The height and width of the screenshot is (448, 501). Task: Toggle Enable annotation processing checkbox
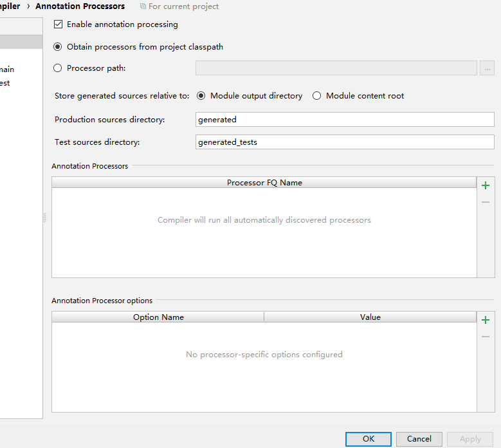(59, 24)
